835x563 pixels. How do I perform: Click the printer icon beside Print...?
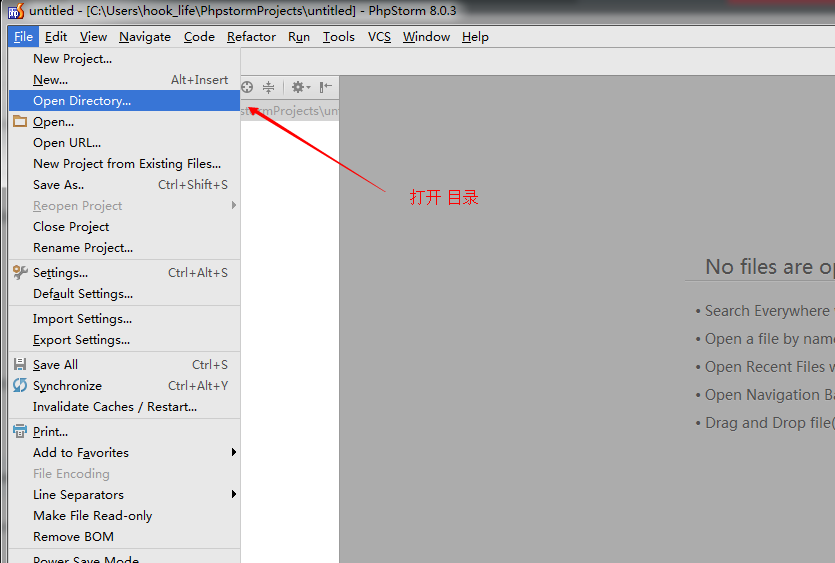click(x=20, y=431)
